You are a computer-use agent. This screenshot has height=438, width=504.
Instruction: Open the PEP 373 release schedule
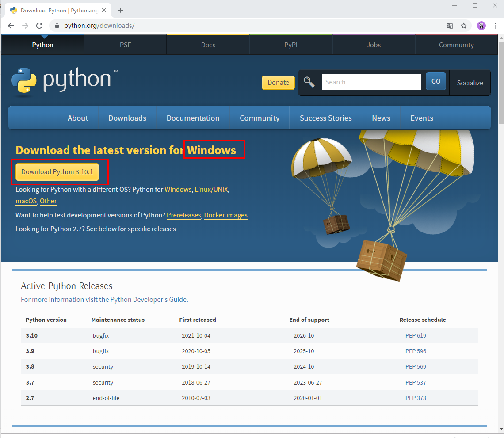tap(416, 398)
